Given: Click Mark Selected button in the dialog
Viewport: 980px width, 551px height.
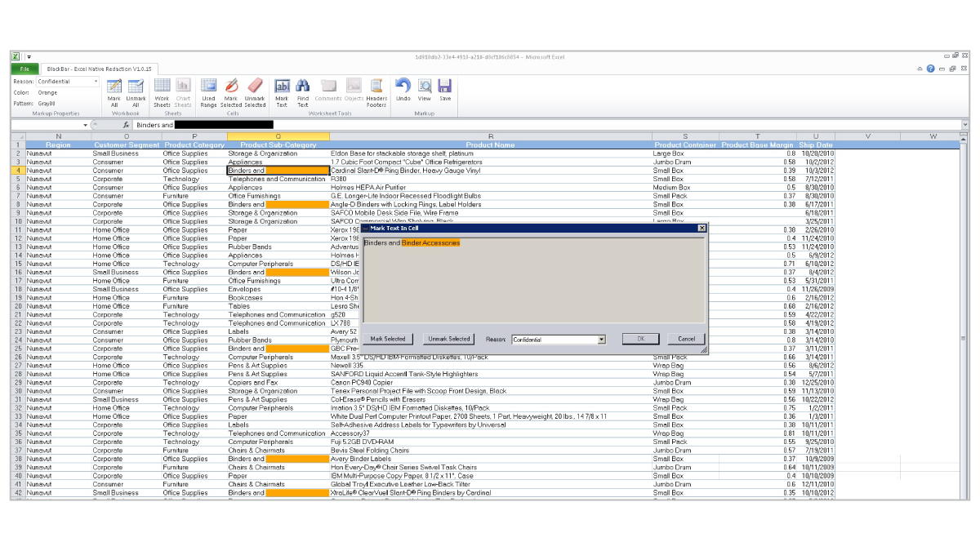Looking at the screenshot, I should 388,339.
